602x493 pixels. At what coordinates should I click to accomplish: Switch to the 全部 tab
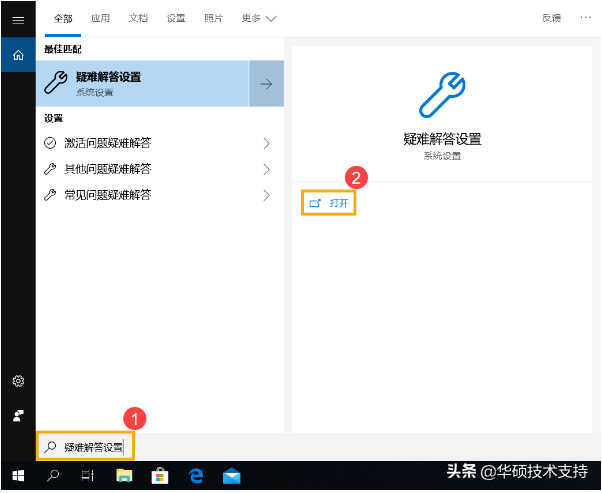click(63, 18)
